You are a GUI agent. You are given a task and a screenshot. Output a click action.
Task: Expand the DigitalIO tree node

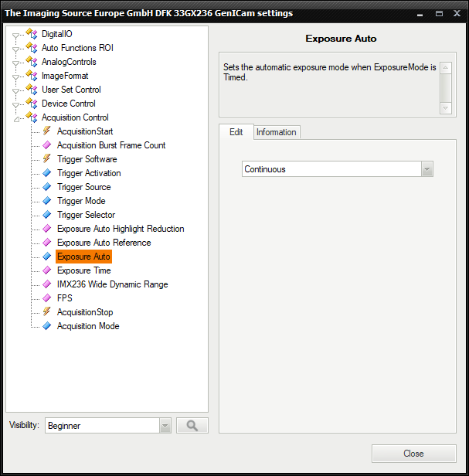[x=15, y=36]
